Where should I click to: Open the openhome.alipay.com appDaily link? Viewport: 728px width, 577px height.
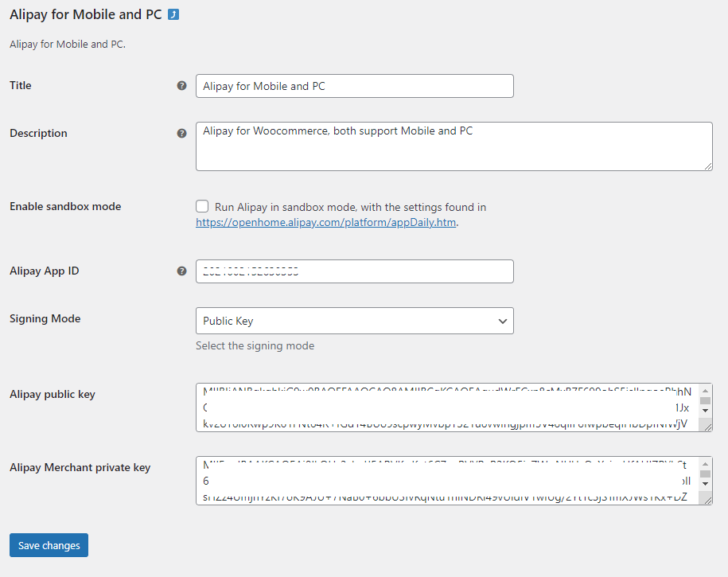326,223
